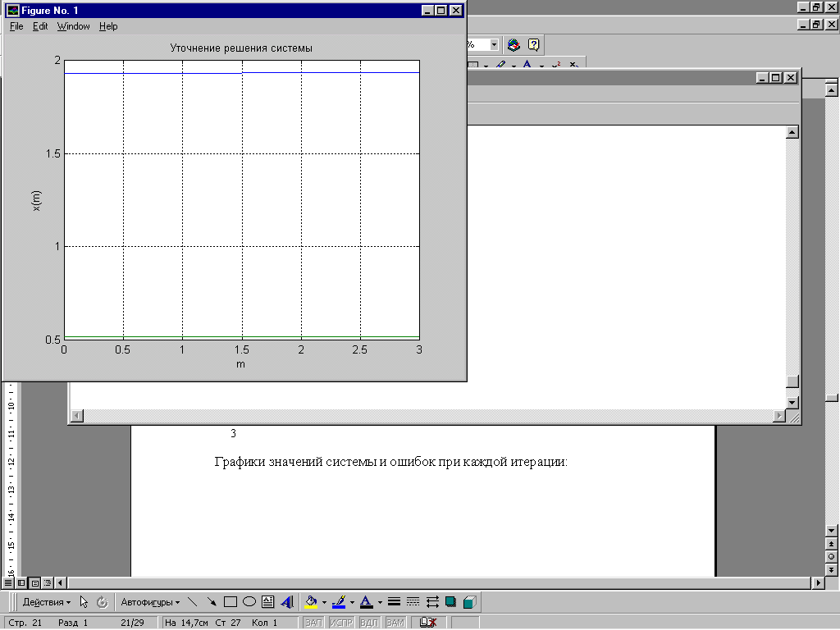Pick the Line drawing tool
The width and height of the screenshot is (840, 630).
[x=192, y=602]
